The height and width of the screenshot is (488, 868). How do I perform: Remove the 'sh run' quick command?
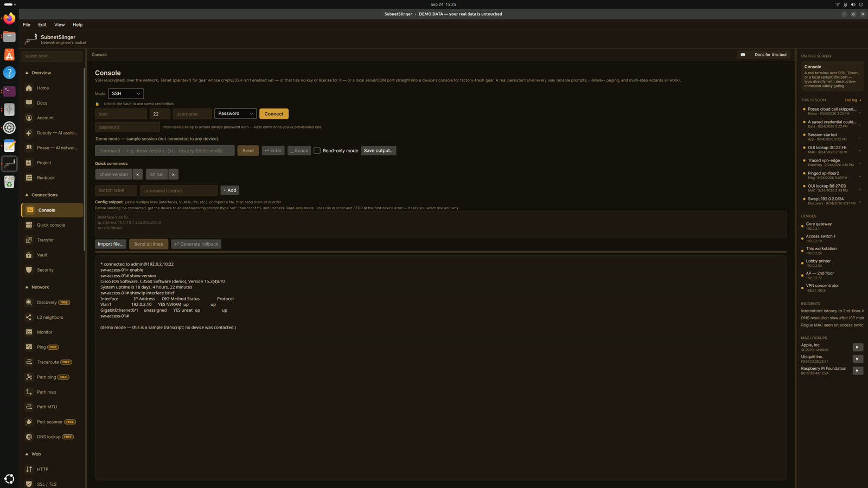[x=173, y=175]
